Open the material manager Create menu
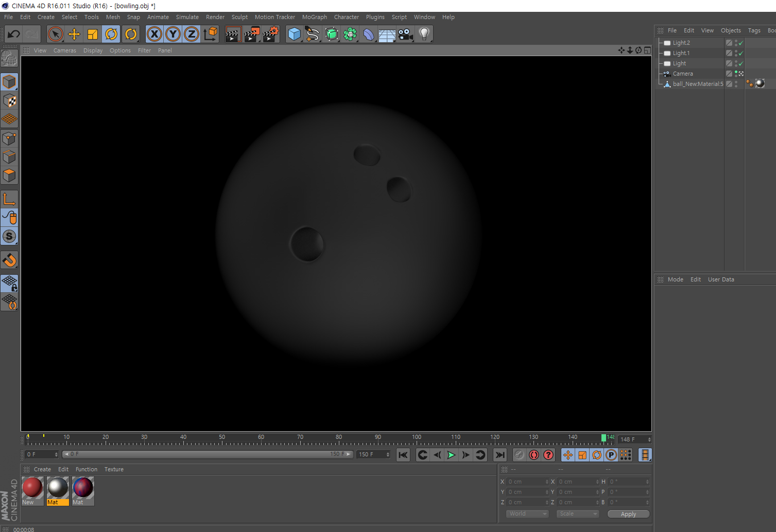The image size is (776, 532). (x=42, y=469)
